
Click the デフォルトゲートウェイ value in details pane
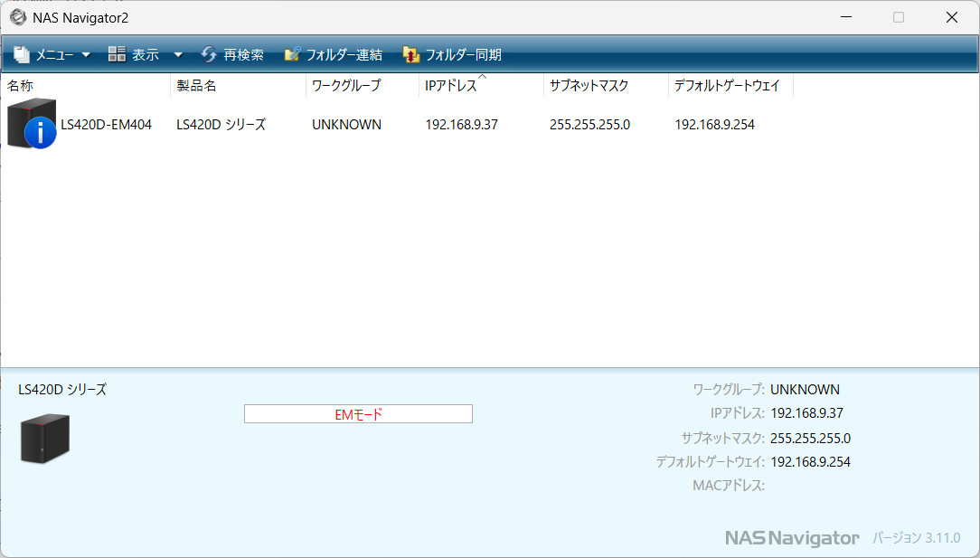(x=811, y=462)
